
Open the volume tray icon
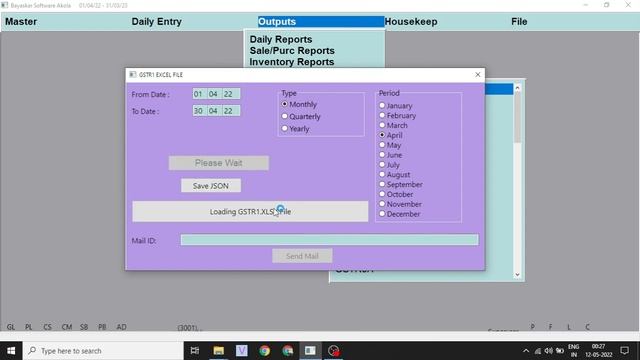click(x=549, y=351)
